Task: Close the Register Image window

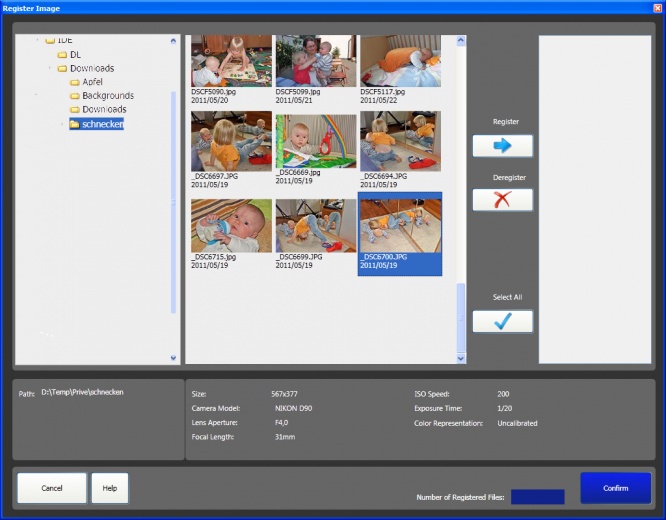Action: coord(657,8)
